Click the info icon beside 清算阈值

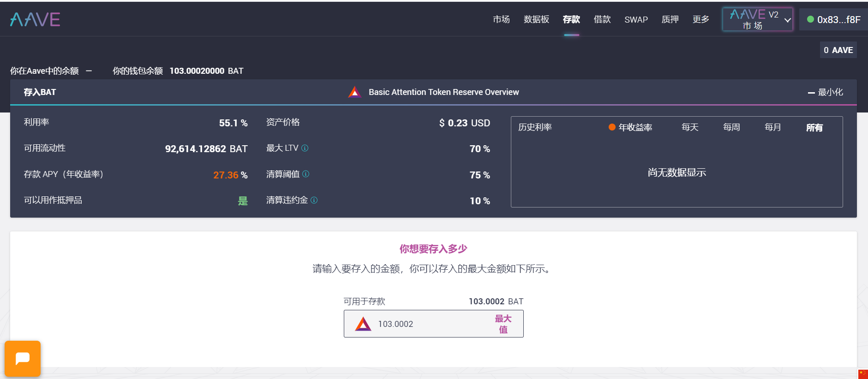click(x=305, y=174)
